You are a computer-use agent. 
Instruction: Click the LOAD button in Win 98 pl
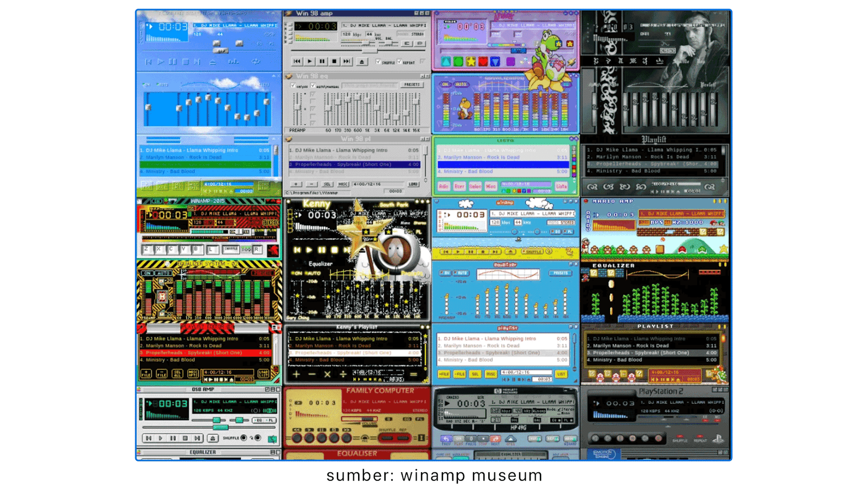coord(413,184)
